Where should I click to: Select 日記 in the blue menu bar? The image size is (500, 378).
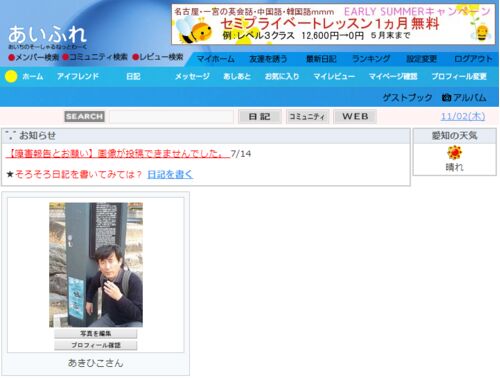tap(133, 76)
